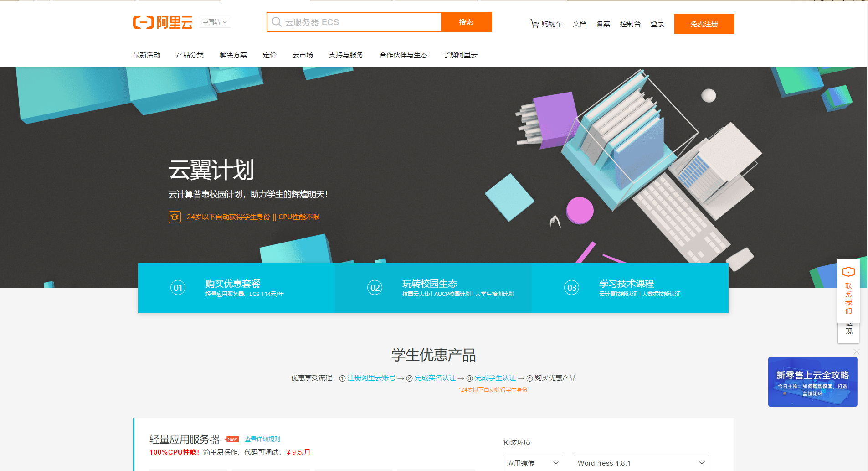Close the 新零售上云全攻略 floating ad
The width and height of the screenshot is (868, 471).
coord(857,352)
